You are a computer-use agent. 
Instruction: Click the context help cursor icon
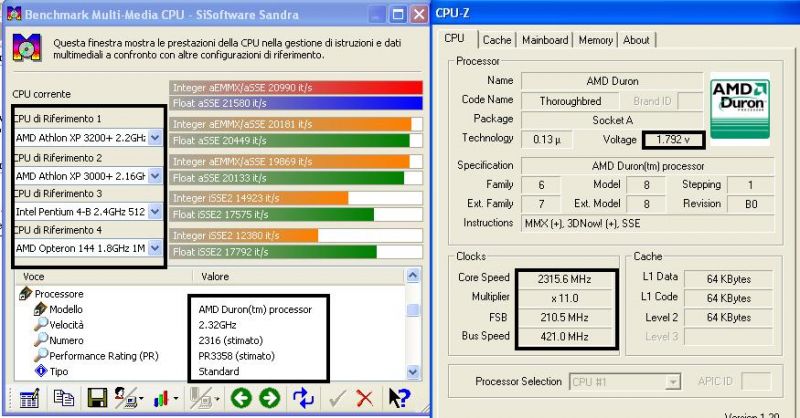pos(398,398)
